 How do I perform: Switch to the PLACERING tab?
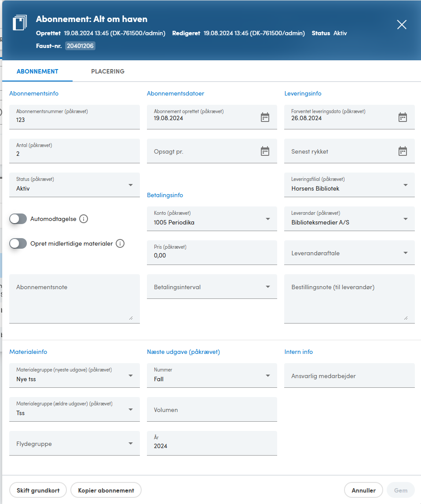(108, 71)
